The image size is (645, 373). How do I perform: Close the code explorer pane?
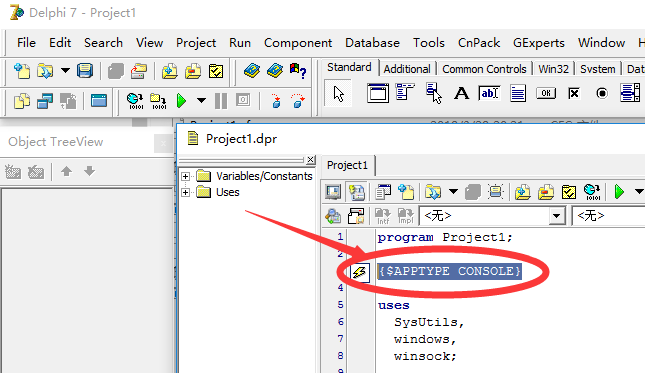311,160
